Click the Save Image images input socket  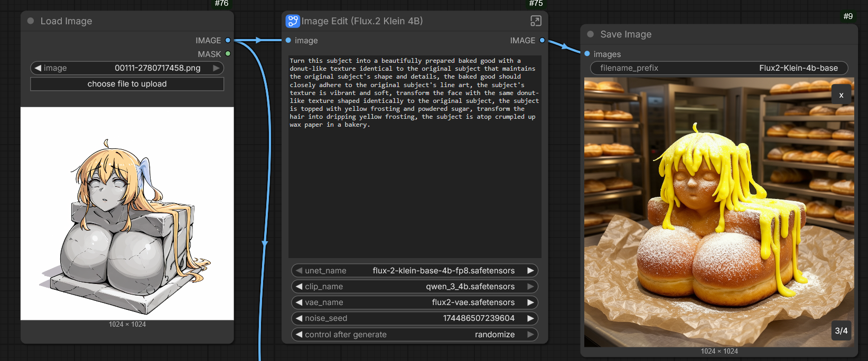(x=587, y=54)
